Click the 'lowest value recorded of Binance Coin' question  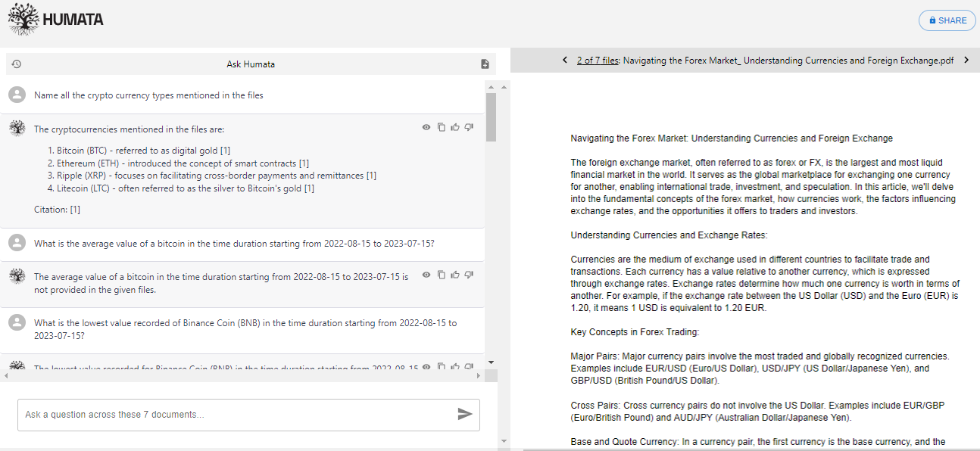245,329
